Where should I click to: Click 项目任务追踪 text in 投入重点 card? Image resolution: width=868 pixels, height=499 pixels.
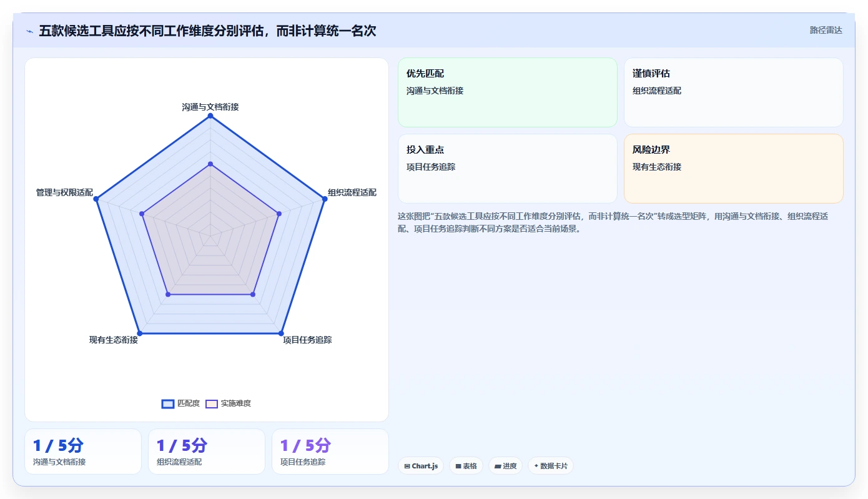(431, 167)
